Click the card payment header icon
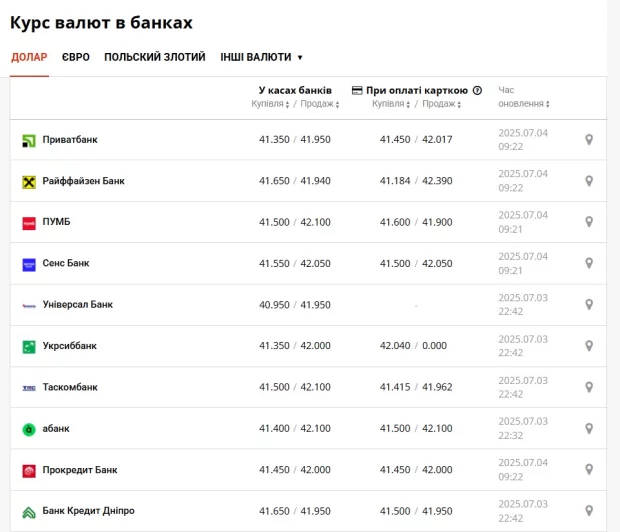Viewport: 620px width, 532px height. (357, 90)
